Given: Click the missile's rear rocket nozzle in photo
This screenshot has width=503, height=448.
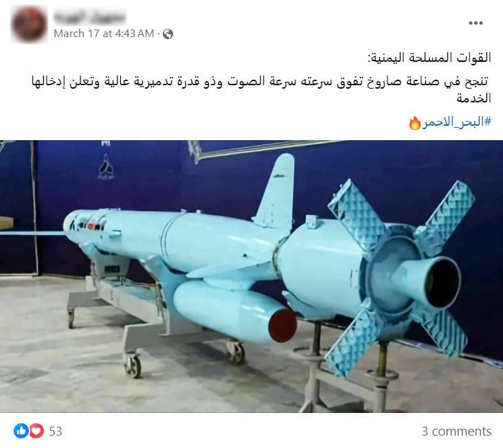Looking at the screenshot, I should (x=442, y=282).
